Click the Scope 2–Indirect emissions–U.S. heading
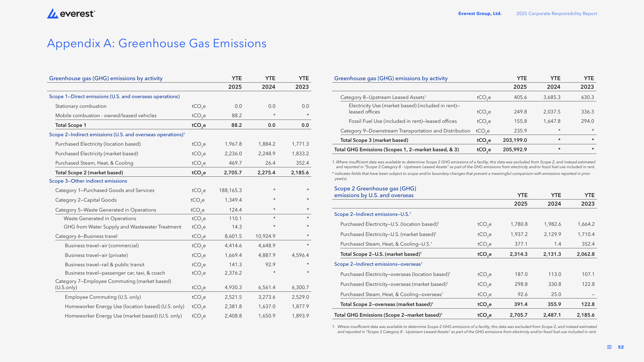Image resolution: width=644 pixels, height=362 pixels. [x=372, y=214]
